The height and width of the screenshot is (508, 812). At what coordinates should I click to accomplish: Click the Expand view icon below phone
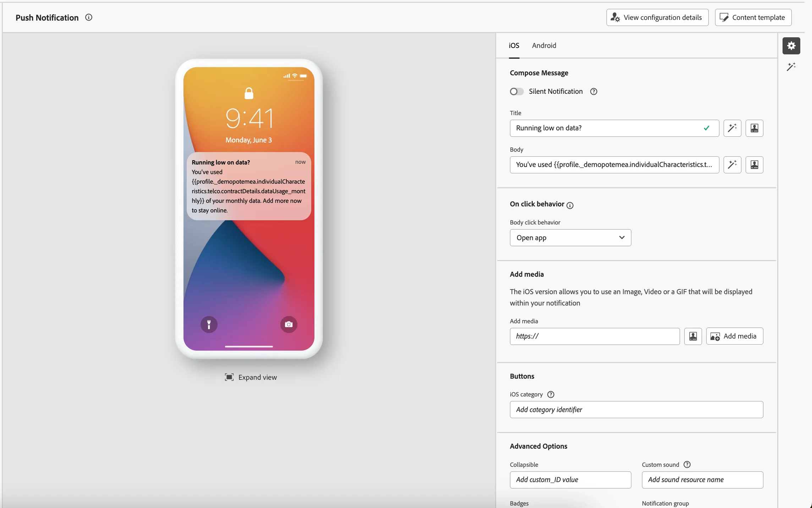229,377
